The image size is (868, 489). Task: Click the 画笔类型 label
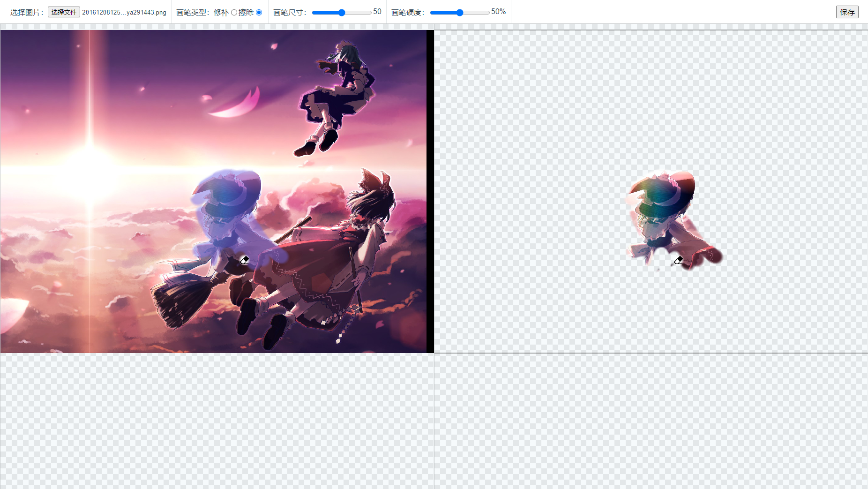[x=193, y=13]
